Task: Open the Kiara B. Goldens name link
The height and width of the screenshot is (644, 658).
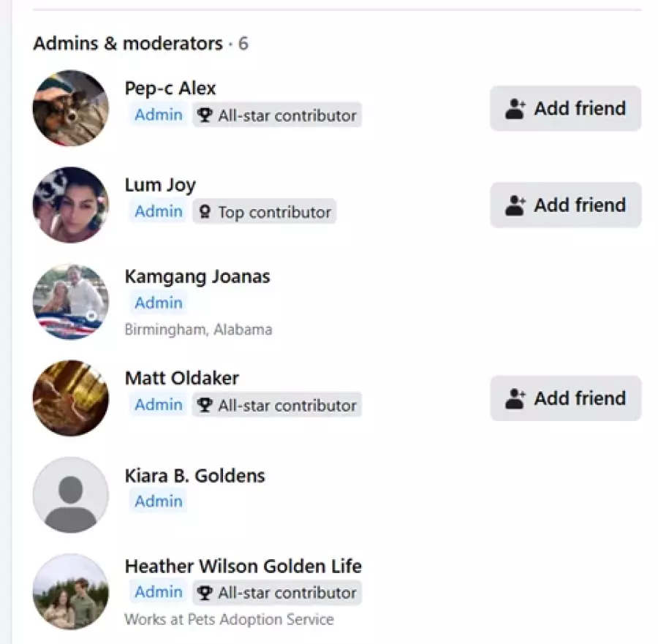Action: pyautogui.click(x=194, y=476)
